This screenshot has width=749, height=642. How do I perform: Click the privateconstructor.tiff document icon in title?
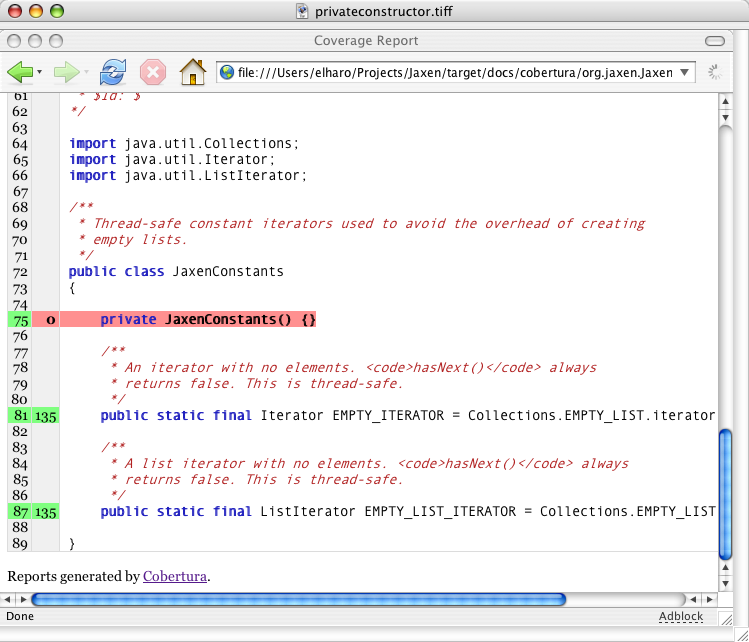(303, 12)
